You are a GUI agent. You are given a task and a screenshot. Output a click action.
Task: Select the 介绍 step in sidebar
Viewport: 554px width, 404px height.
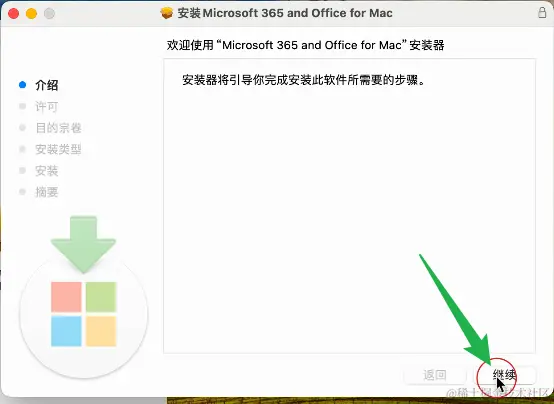pyautogui.click(x=47, y=85)
